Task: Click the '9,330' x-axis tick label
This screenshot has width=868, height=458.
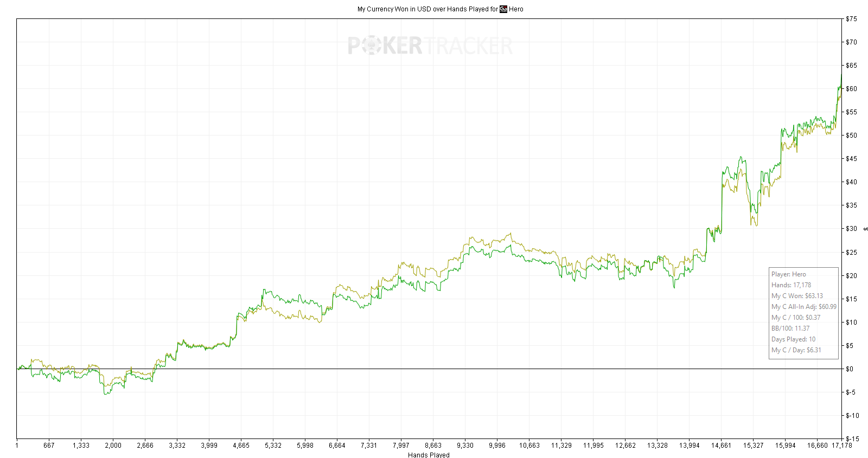Action: click(465, 446)
